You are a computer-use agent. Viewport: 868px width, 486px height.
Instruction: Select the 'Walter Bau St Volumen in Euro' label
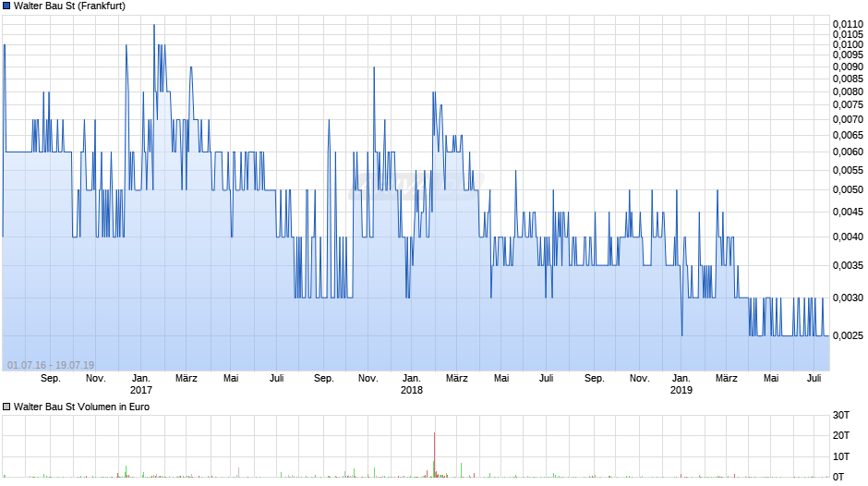coord(81,407)
